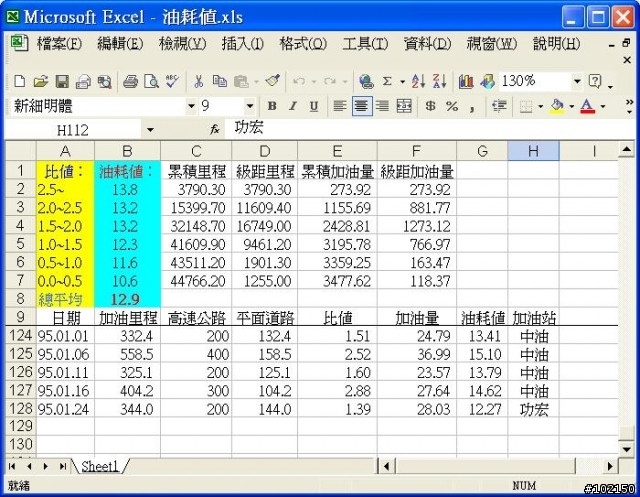
Task: Toggle Center alignment
Action: pos(362,106)
